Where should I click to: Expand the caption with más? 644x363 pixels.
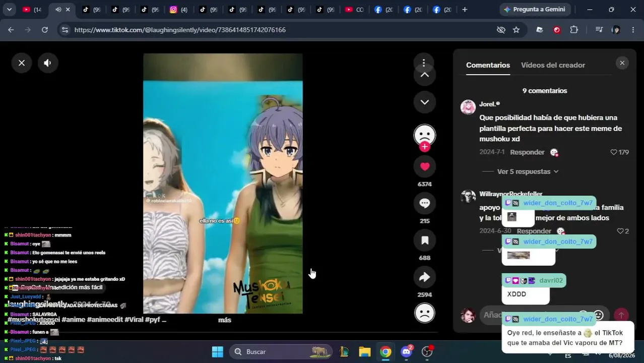pos(225,320)
